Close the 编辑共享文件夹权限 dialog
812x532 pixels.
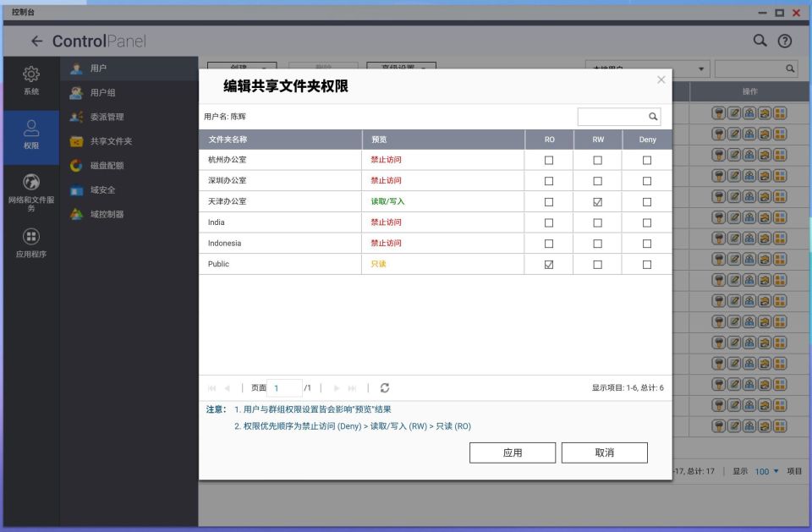click(x=661, y=80)
